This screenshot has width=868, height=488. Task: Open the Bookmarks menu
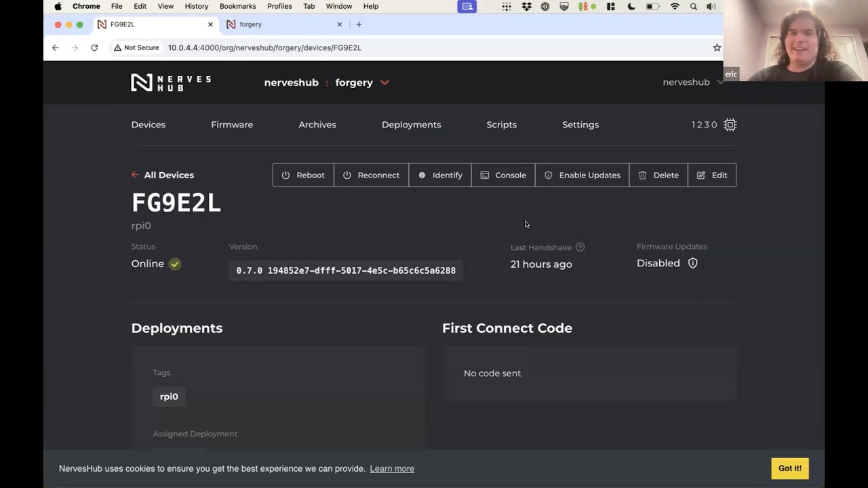coord(237,6)
